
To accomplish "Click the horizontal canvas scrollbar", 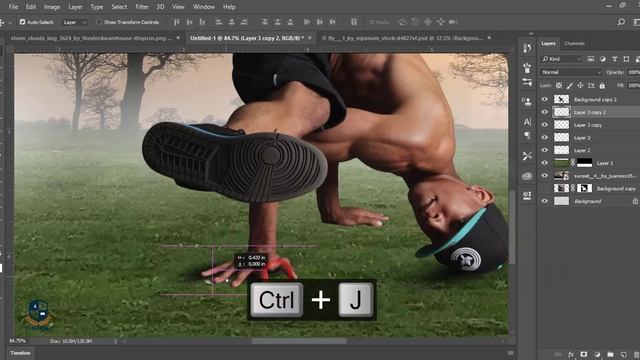I will click(x=299, y=341).
